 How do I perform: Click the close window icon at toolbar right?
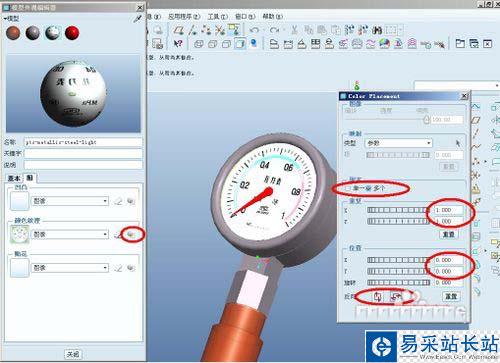487,44
